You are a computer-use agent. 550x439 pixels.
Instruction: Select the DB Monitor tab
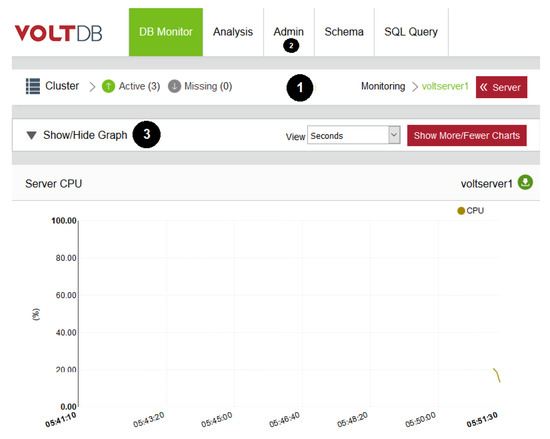[x=166, y=32]
